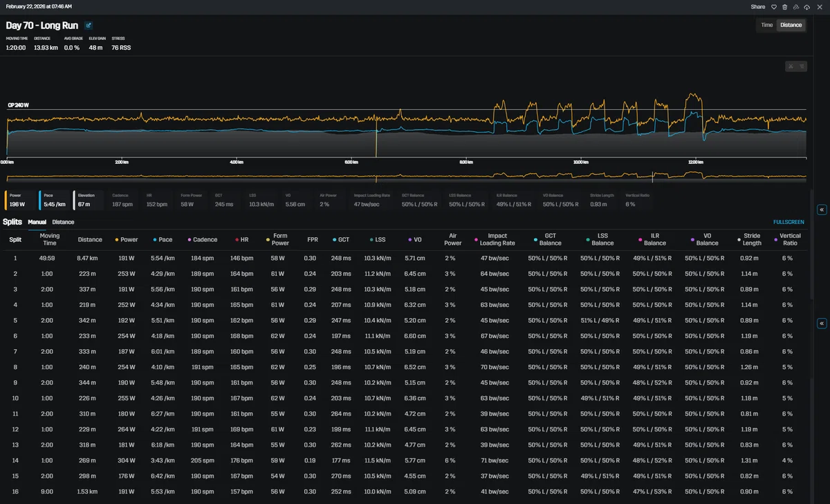Collapse the upper right side panel chevron

pyautogui.click(x=822, y=209)
